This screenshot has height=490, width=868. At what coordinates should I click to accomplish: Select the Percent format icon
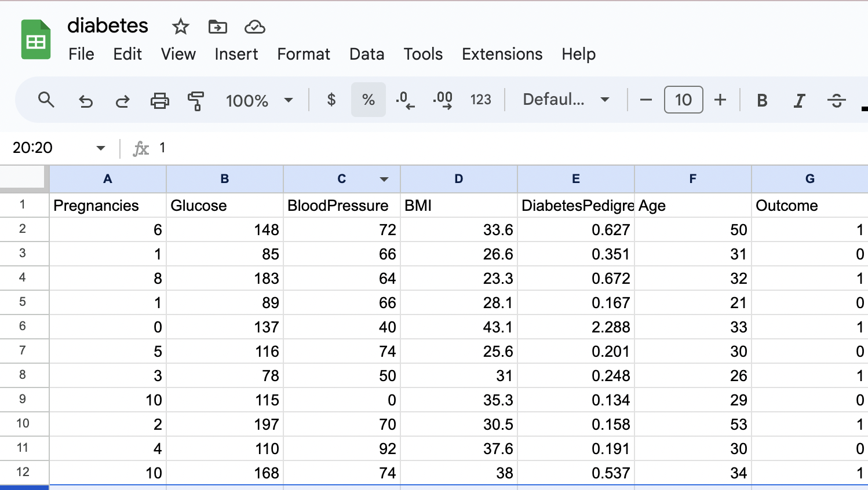click(x=368, y=100)
